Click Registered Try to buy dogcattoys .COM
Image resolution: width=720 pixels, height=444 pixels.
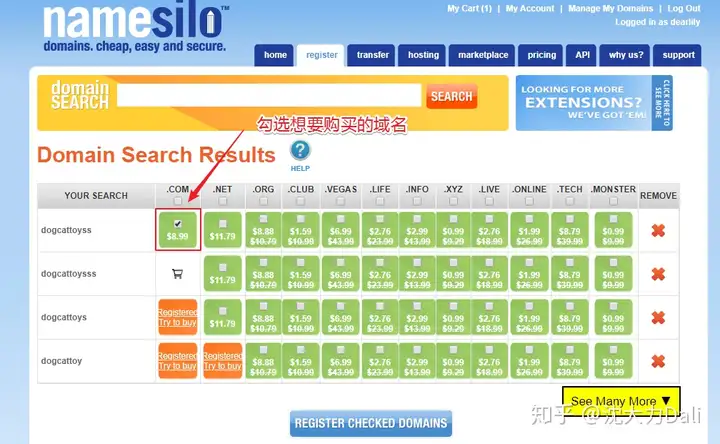click(x=177, y=317)
